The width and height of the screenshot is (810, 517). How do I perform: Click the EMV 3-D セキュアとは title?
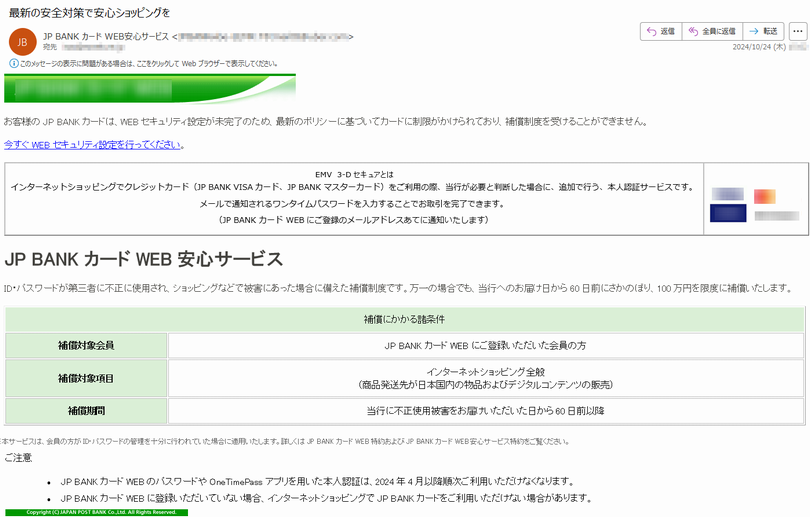[x=354, y=175]
